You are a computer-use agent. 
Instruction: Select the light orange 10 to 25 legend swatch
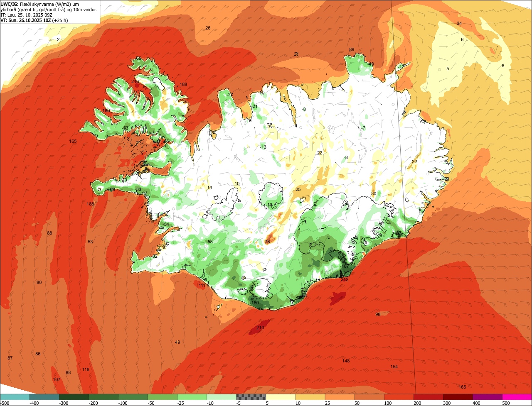310,397
